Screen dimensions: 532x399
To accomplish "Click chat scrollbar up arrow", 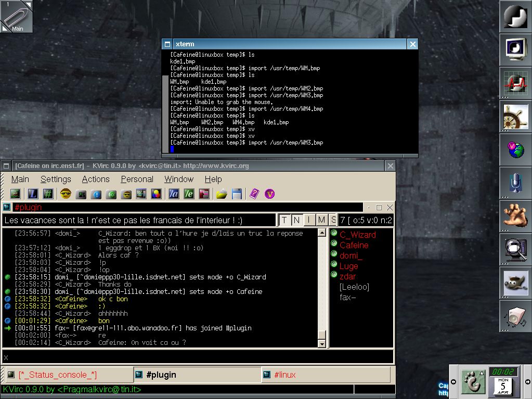I will [x=321, y=233].
